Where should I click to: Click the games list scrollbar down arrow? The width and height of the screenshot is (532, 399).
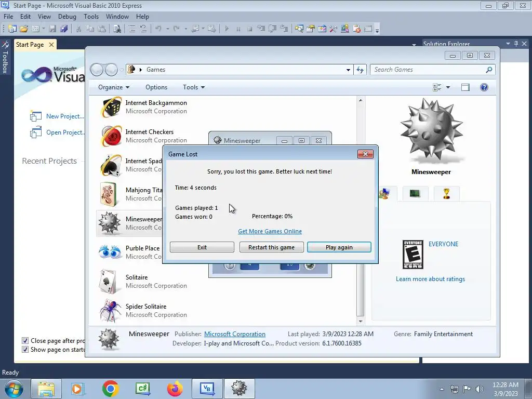click(x=361, y=321)
